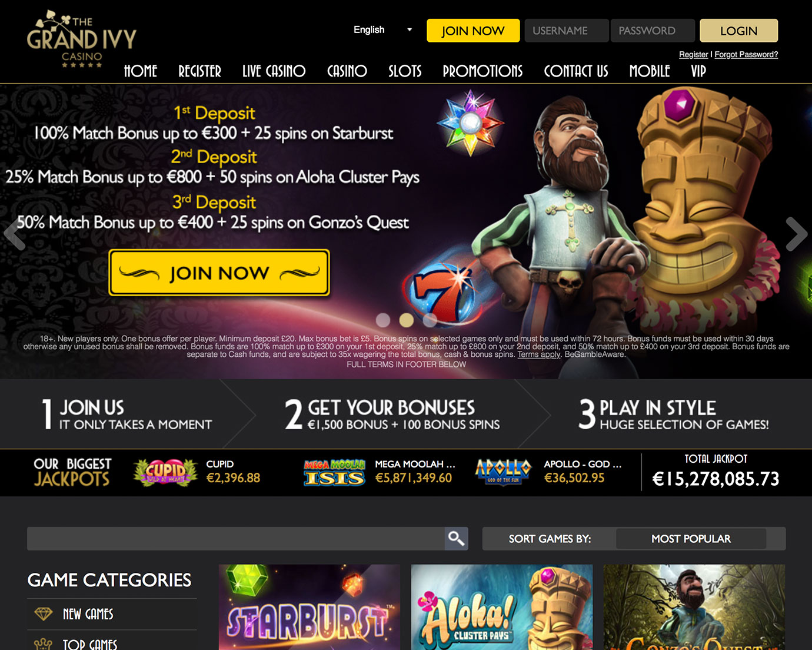The width and height of the screenshot is (812, 650).
Task: Open the Apollo God of the Sun icon
Action: pyautogui.click(x=503, y=472)
